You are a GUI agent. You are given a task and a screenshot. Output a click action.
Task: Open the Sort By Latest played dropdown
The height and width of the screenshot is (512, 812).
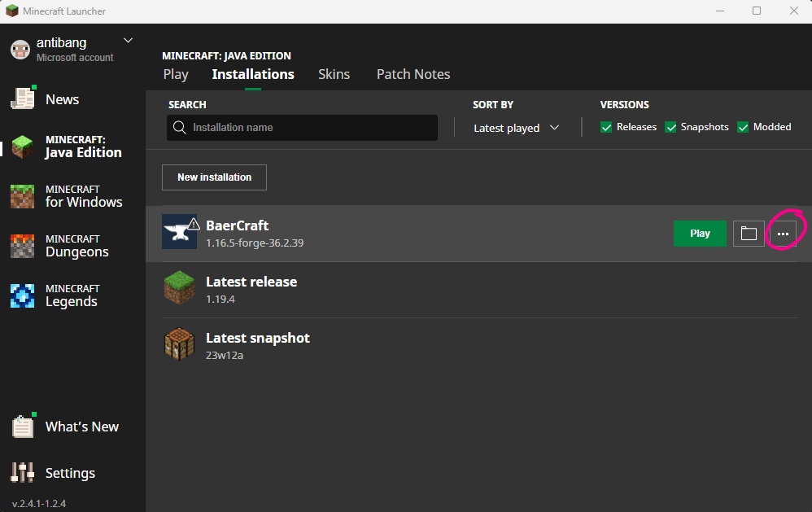tap(517, 128)
